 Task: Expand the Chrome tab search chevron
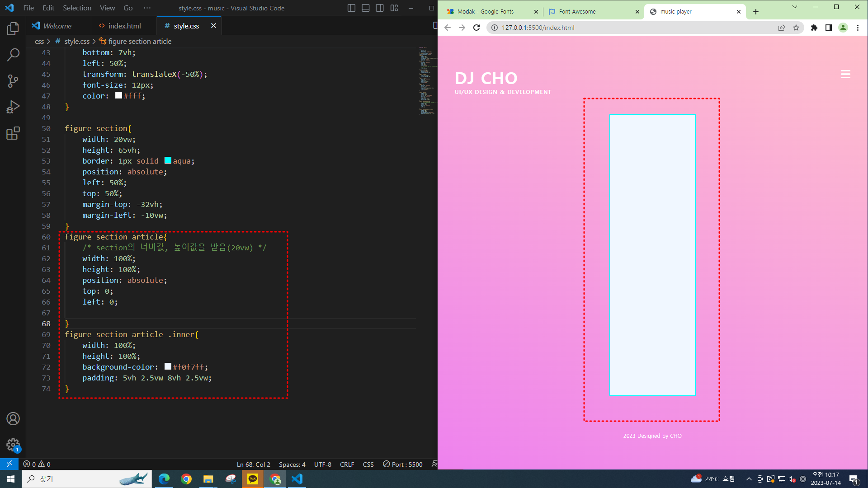[794, 7]
